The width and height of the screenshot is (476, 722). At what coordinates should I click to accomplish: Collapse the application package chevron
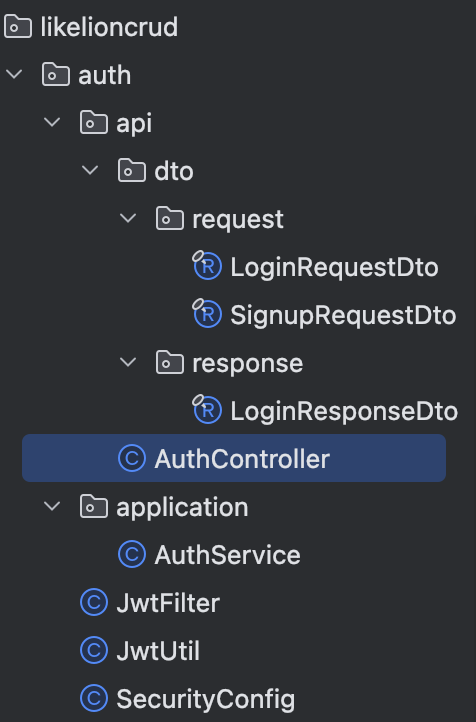pos(52,506)
